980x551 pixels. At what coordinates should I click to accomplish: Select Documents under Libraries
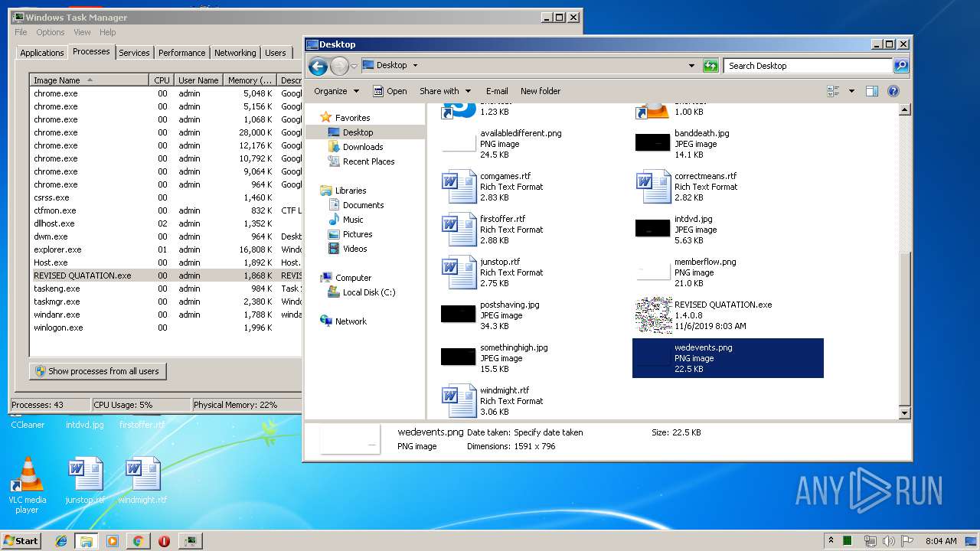click(363, 205)
